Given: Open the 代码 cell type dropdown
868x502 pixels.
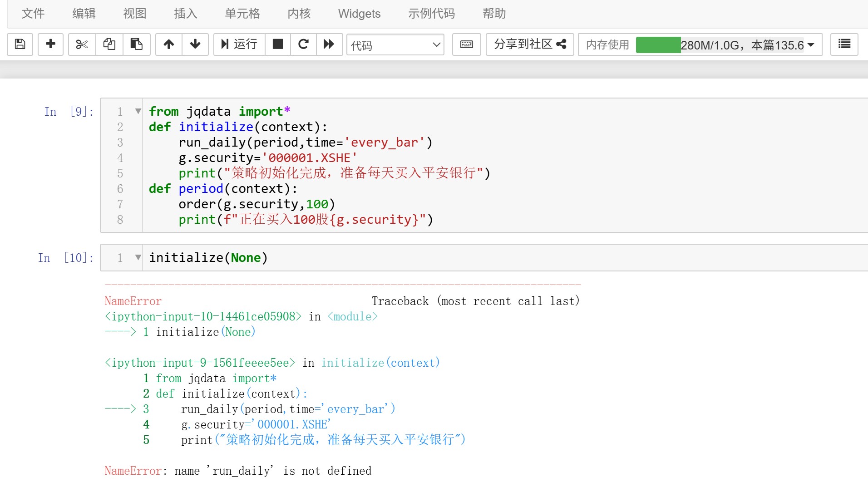Looking at the screenshot, I should click(x=395, y=45).
